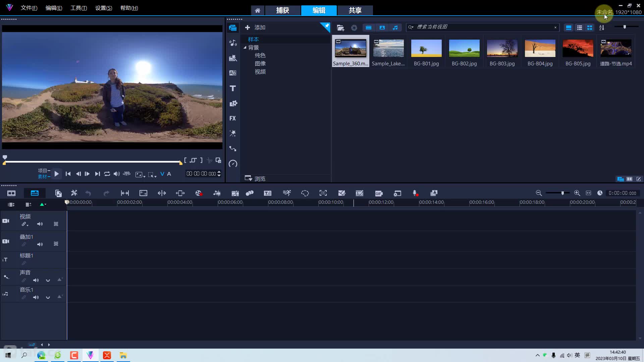The width and height of the screenshot is (644, 362).
Task: Switch to Storyboard view
Action: [x=11, y=193]
